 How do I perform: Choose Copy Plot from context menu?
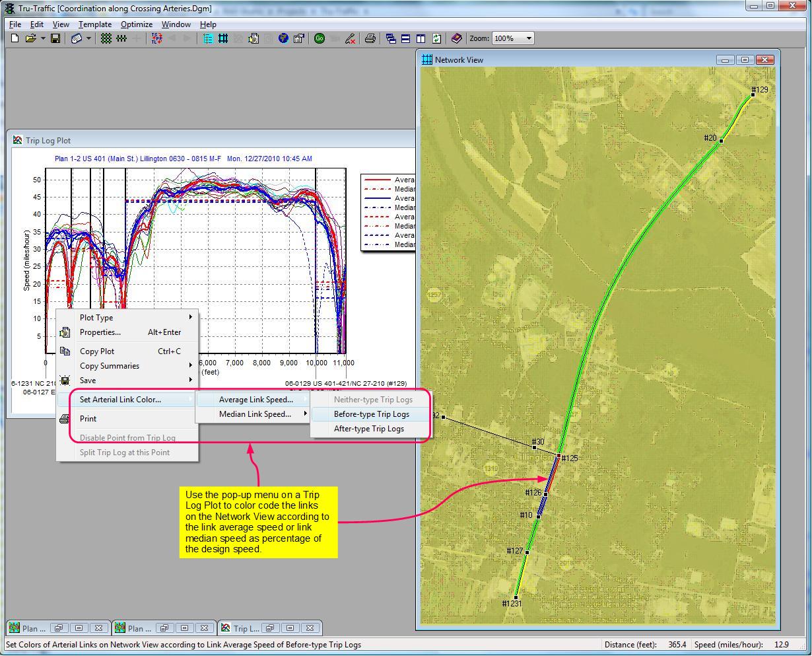[97, 351]
